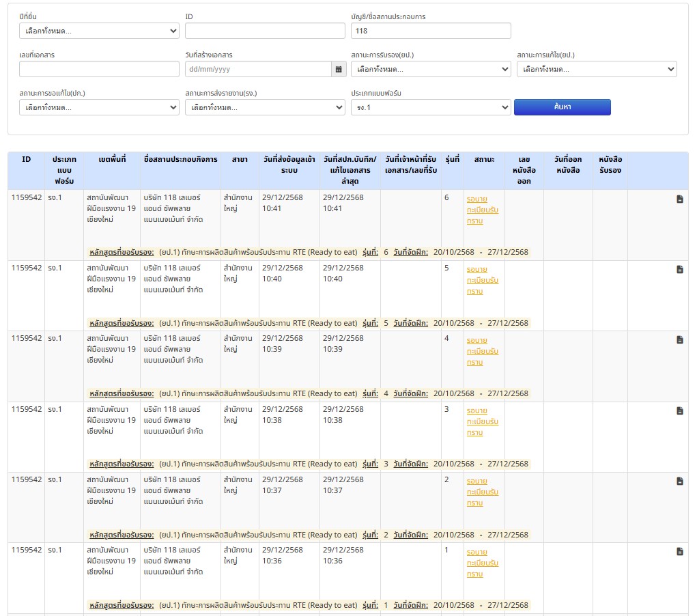Click the ID input field
697x616 pixels.
click(265, 31)
